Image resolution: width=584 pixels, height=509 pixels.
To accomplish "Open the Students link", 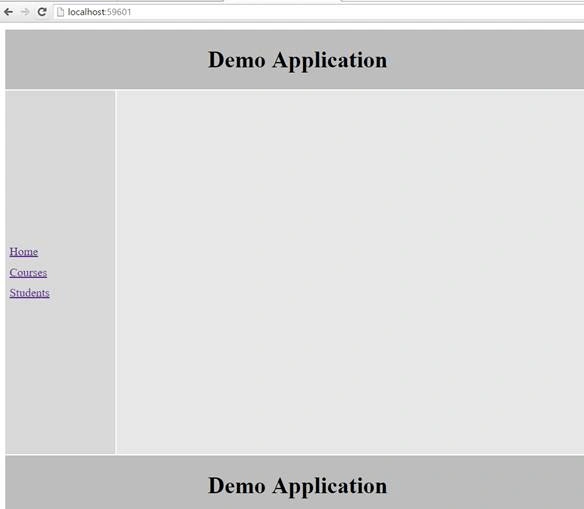I will tap(29, 293).
